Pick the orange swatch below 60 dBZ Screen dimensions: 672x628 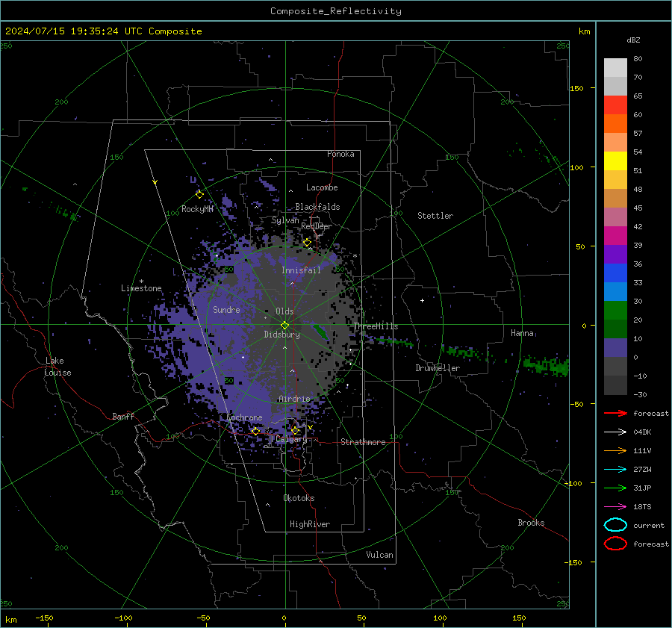click(x=615, y=124)
